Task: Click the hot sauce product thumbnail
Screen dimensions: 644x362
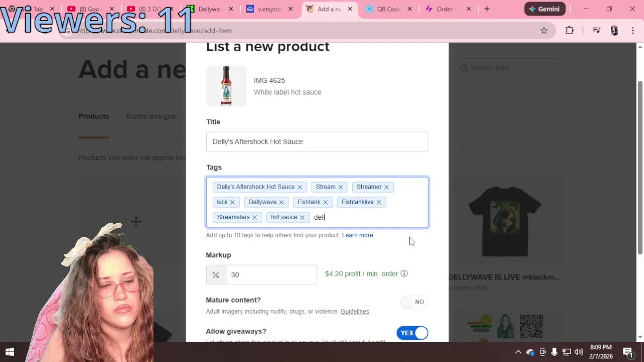Action: point(226,86)
